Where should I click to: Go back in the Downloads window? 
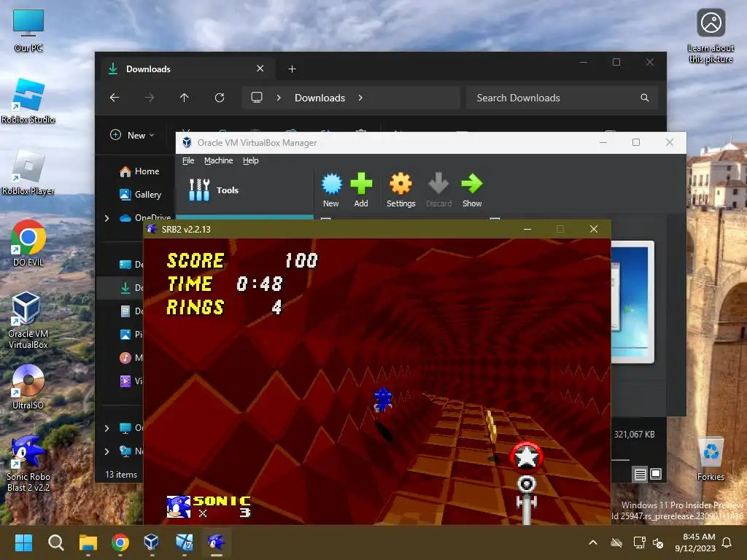point(115,98)
